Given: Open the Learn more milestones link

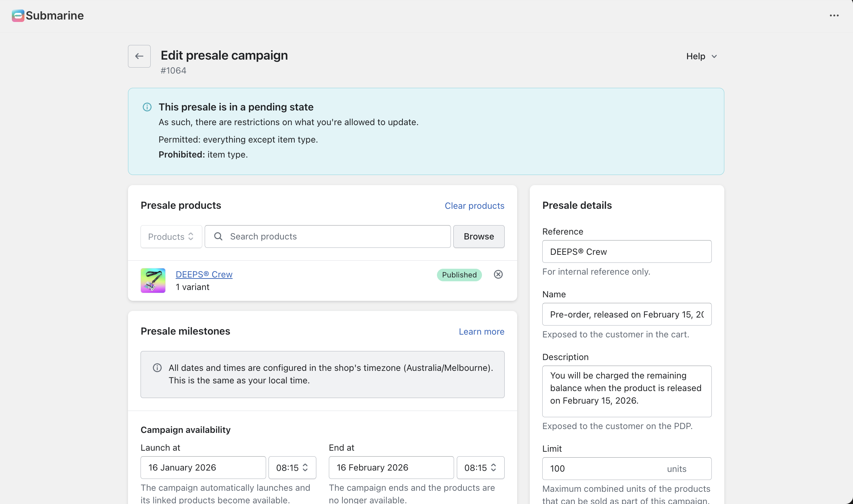Looking at the screenshot, I should pyautogui.click(x=481, y=332).
